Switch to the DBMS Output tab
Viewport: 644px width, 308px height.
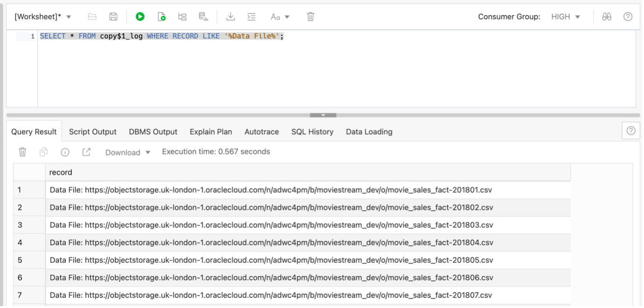pos(153,132)
